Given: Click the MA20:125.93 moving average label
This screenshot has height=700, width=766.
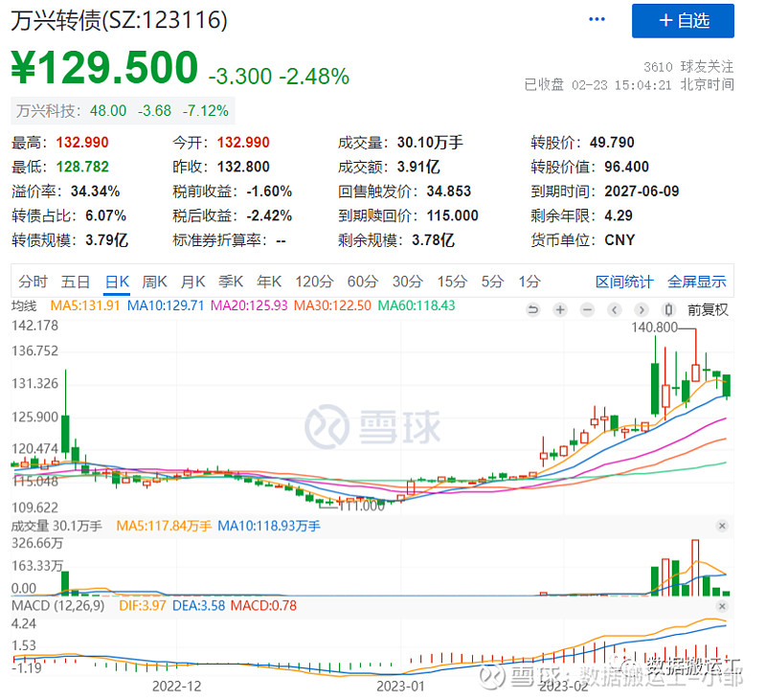Looking at the screenshot, I should pyautogui.click(x=249, y=305).
